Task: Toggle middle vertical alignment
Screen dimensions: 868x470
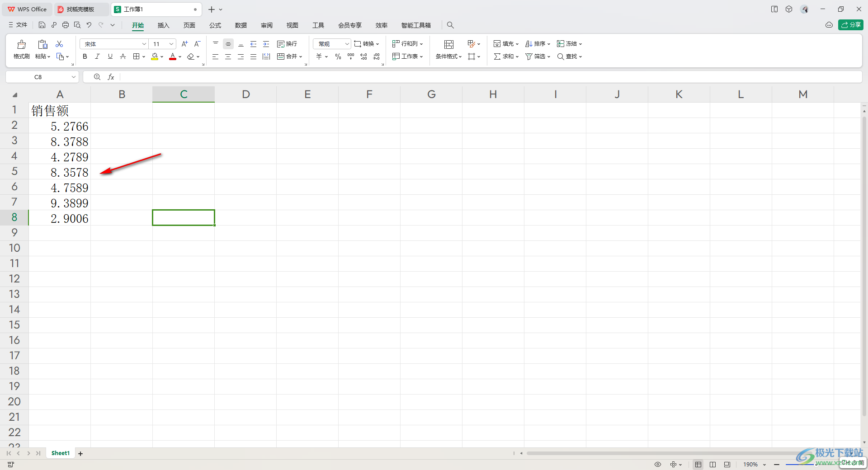Action: (228, 44)
